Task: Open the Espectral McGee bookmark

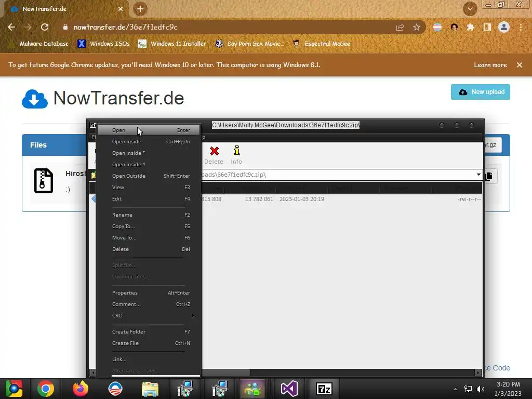Action: 321,44
